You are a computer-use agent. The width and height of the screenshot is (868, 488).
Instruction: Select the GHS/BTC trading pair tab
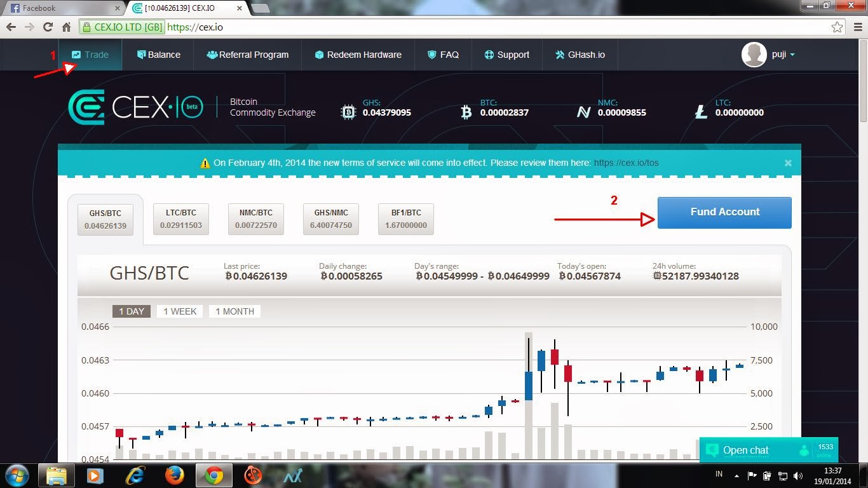105,219
